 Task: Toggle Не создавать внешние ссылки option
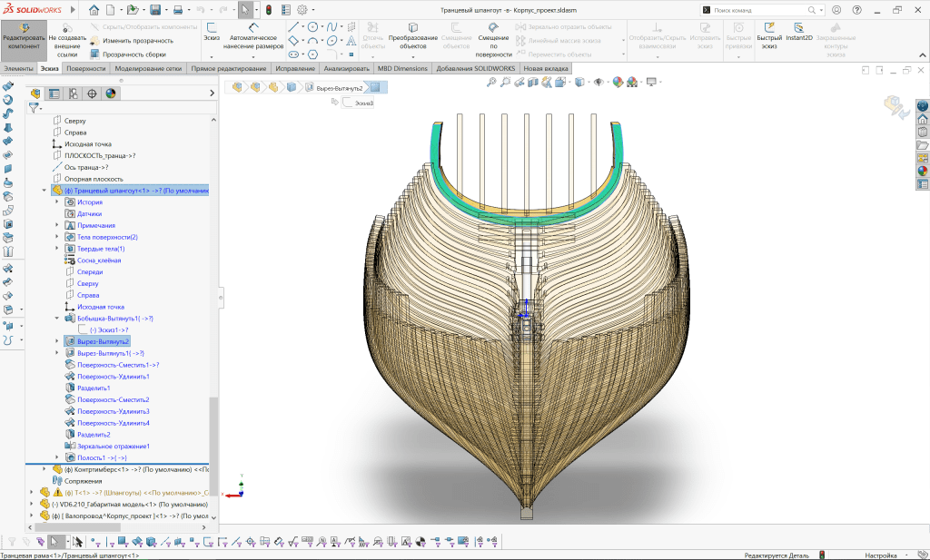click(x=66, y=40)
